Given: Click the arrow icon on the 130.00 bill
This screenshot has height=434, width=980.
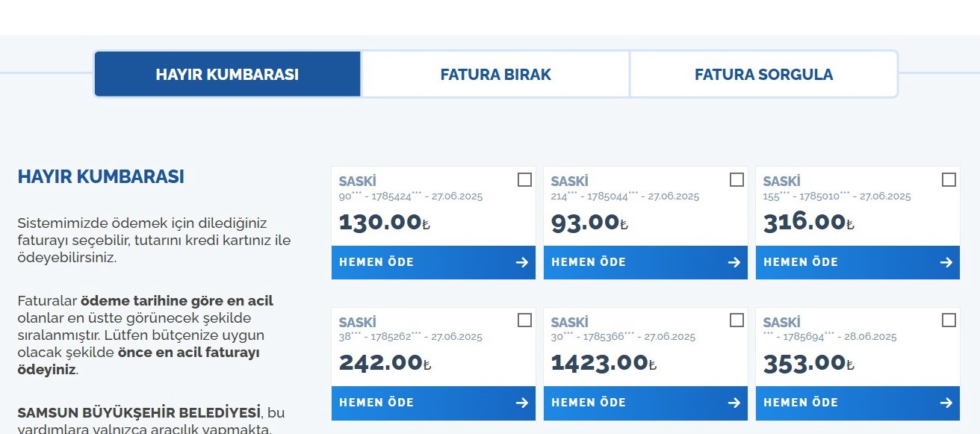Looking at the screenshot, I should point(522,262).
